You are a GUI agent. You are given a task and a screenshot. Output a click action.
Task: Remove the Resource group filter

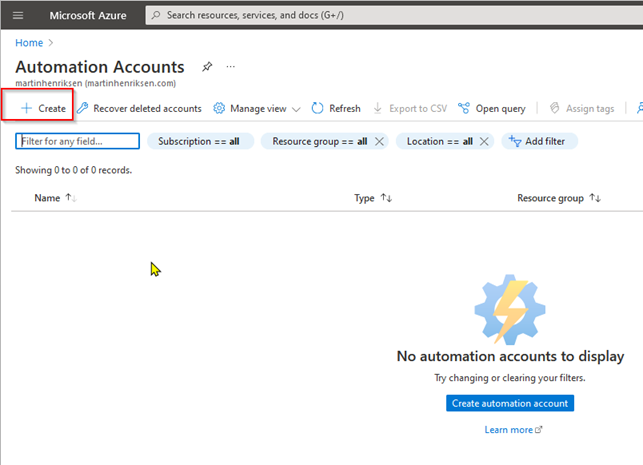[x=379, y=141]
